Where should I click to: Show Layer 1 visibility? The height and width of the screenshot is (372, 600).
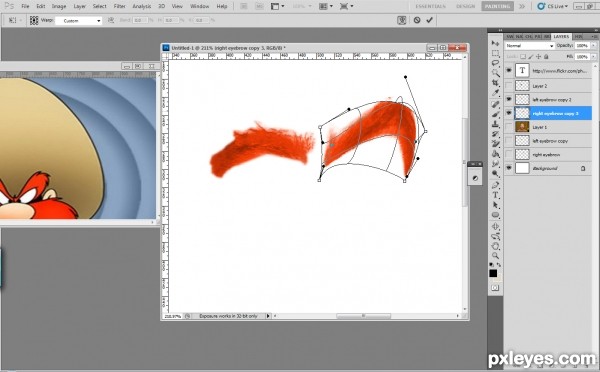[x=509, y=127]
